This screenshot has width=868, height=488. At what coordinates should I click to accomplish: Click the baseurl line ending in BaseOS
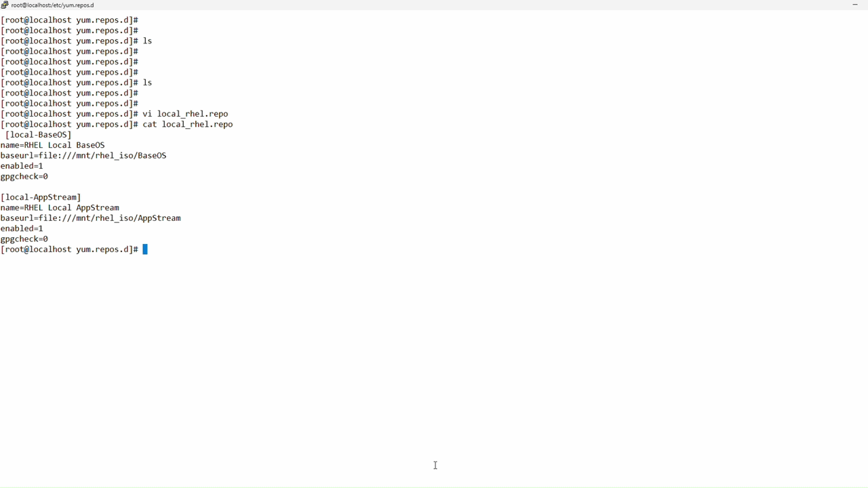[83, 156]
